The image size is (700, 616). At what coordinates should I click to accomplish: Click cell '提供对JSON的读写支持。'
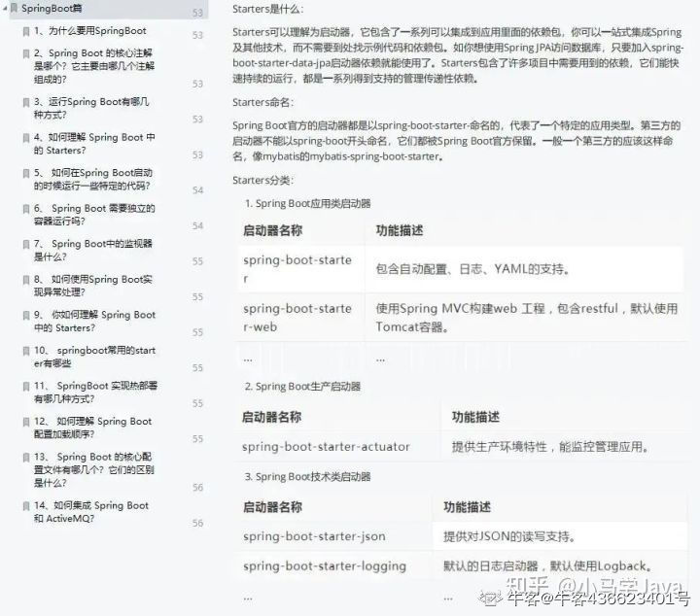coord(509,536)
